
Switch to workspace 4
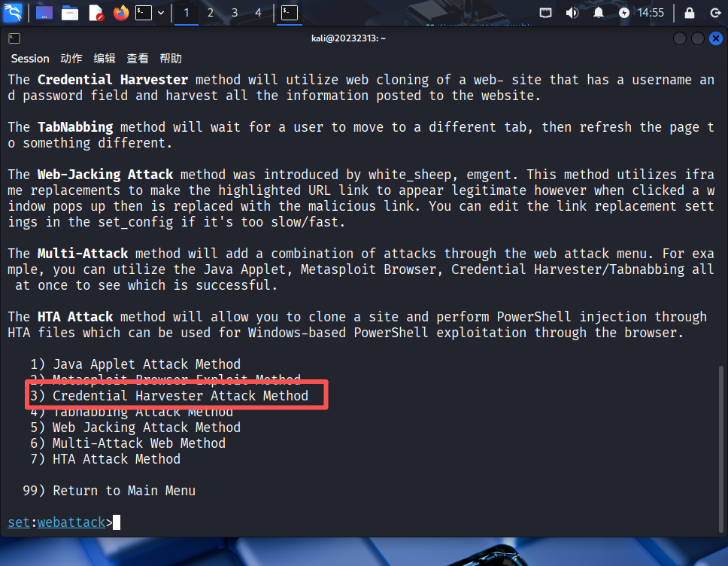click(258, 13)
